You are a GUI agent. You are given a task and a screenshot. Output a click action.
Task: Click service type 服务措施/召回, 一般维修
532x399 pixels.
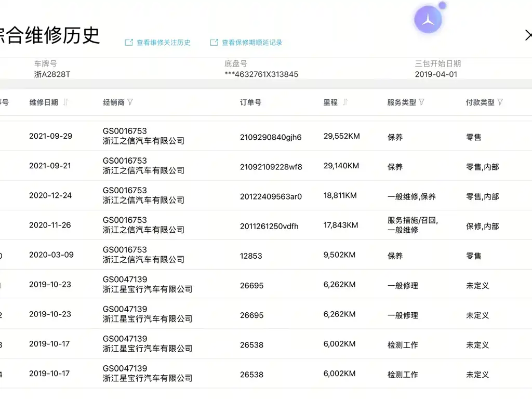413,225
